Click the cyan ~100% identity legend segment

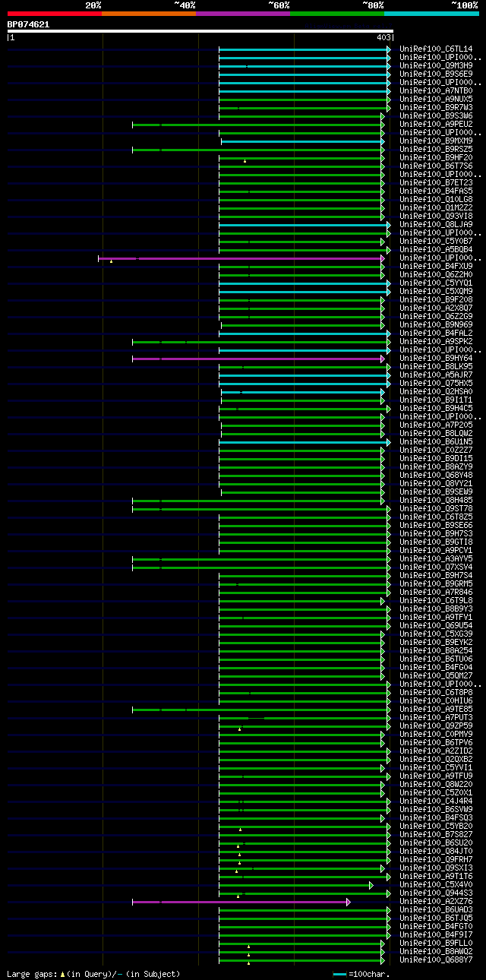(431, 14)
